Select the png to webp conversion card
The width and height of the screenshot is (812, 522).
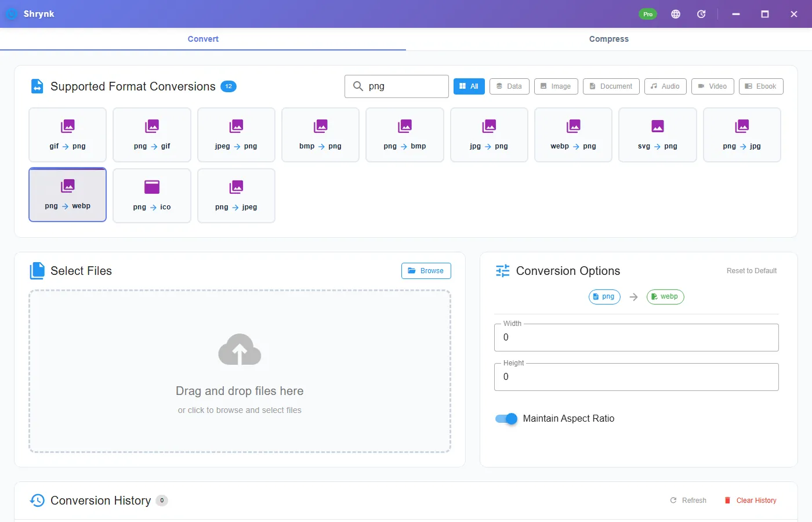coord(67,195)
